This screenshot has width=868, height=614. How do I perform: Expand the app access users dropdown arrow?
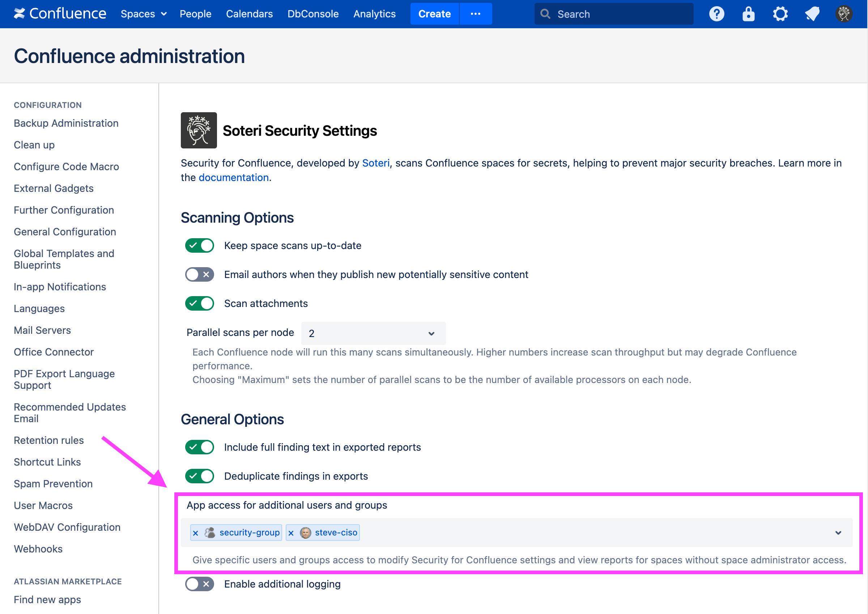click(838, 533)
